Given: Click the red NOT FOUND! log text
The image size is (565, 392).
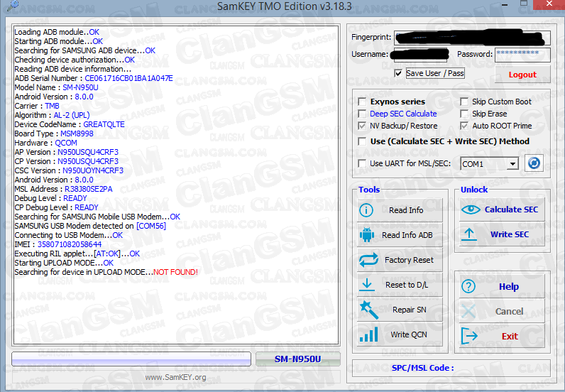Looking at the screenshot, I should (175, 272).
